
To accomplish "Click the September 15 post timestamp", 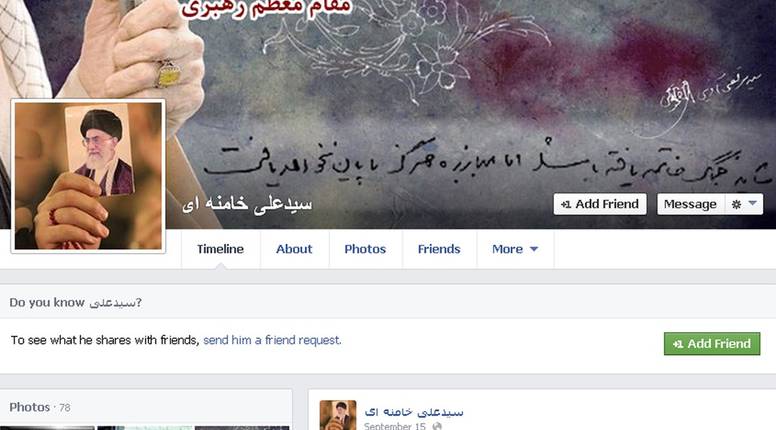I will pyautogui.click(x=394, y=426).
